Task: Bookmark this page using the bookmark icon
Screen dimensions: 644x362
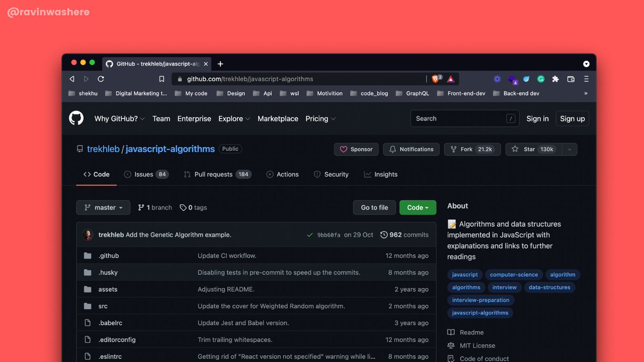Action: coord(162,79)
